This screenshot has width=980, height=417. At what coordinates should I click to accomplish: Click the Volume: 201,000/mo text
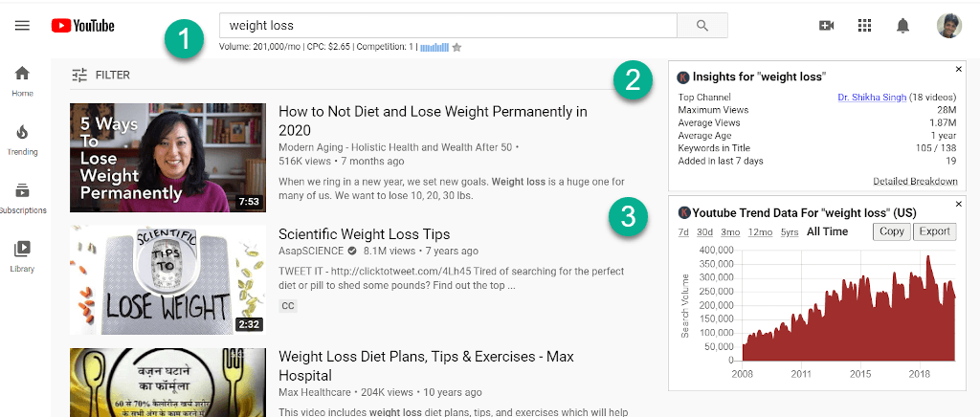pos(260,47)
